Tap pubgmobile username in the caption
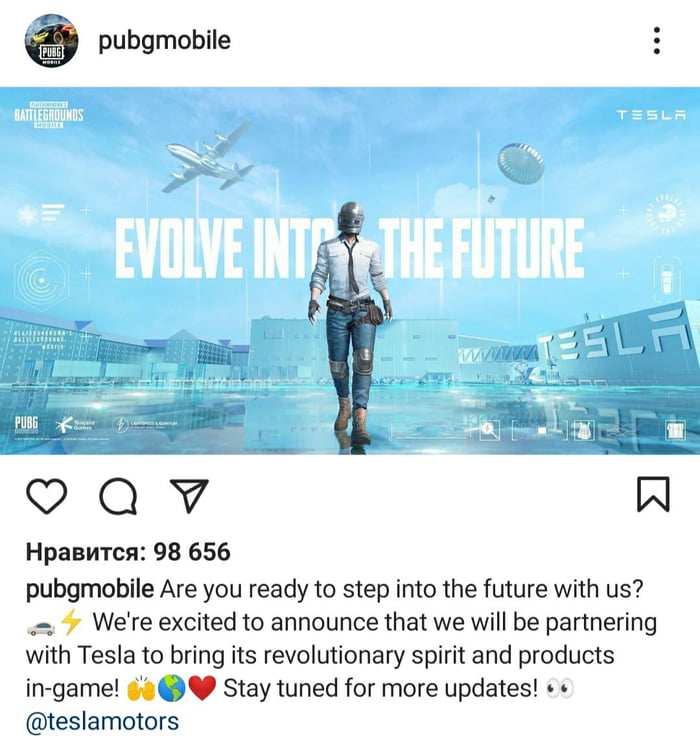This screenshot has height=743, width=700. point(90,590)
